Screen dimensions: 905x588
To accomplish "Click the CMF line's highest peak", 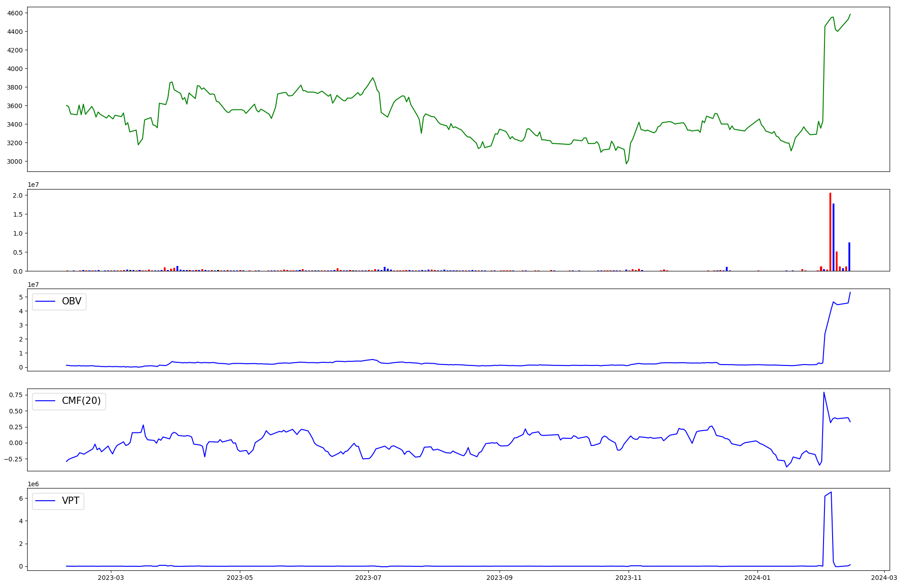I will click(824, 392).
